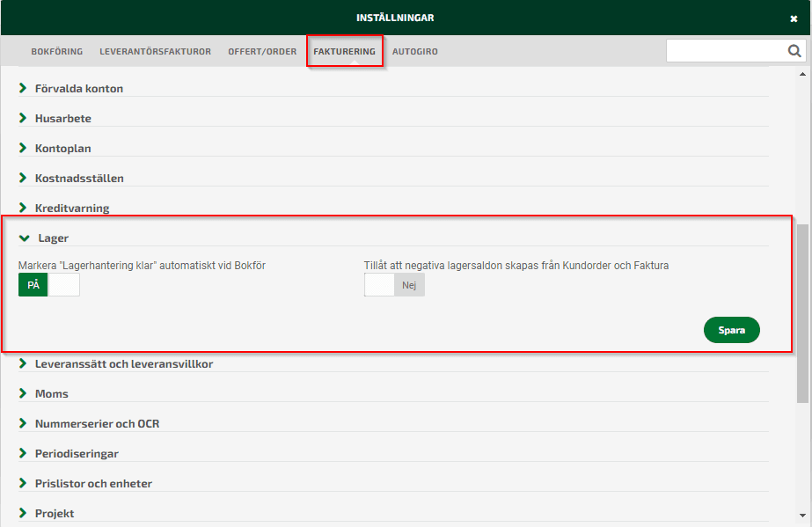Screen dimensions: 812x527
Task: Click the 'Tillåt att negativa lagersaldon' label
Action: point(516,266)
